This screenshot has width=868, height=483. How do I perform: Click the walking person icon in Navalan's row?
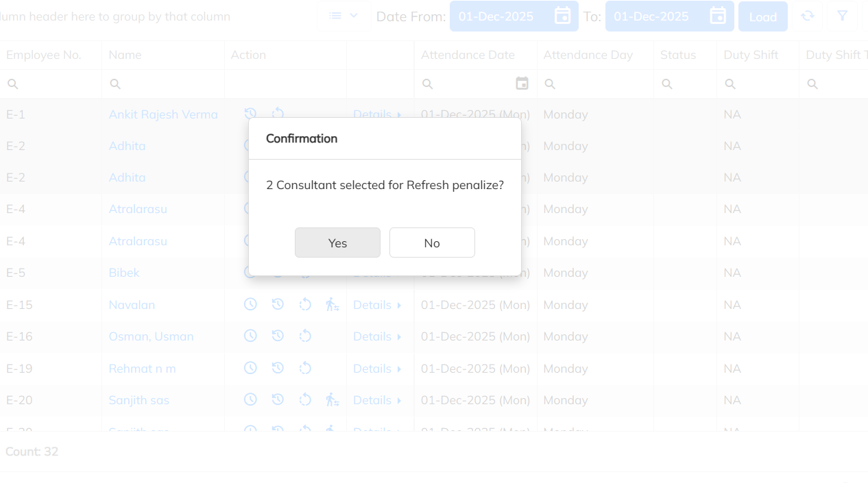[x=333, y=304]
